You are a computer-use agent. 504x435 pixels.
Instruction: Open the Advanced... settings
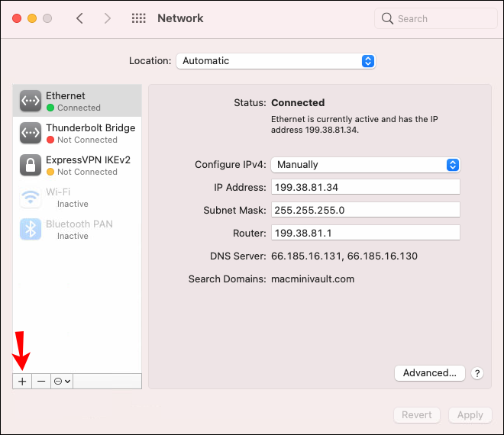(430, 373)
